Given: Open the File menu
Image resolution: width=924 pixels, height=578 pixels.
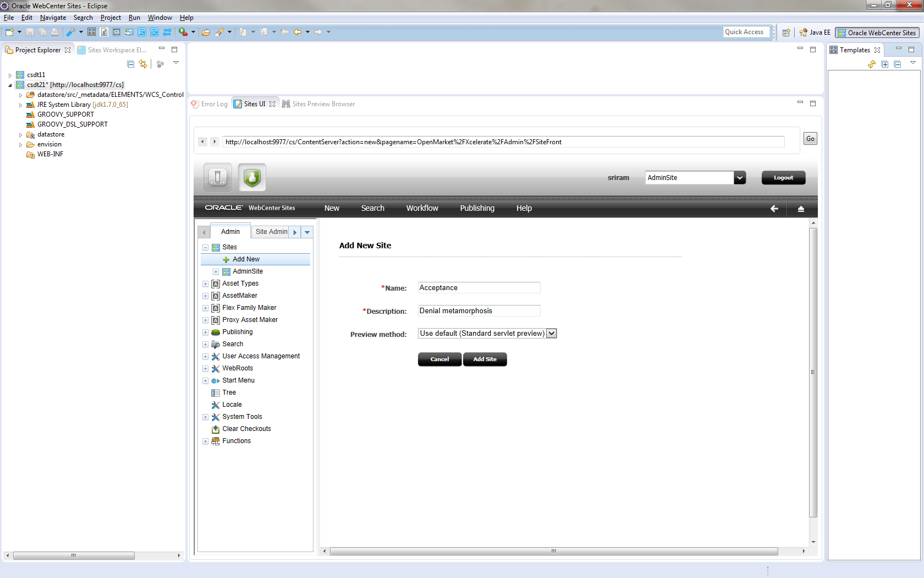Looking at the screenshot, I should [x=9, y=18].
